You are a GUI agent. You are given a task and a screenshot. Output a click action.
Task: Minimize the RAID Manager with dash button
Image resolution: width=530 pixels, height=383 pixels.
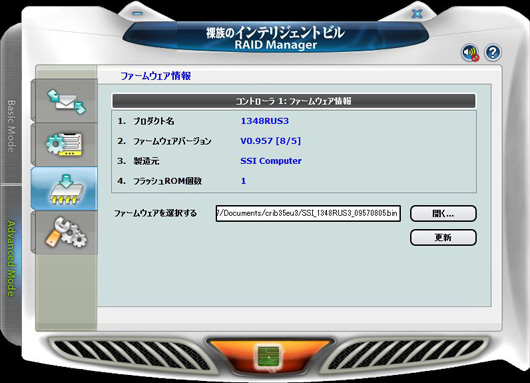click(x=138, y=14)
